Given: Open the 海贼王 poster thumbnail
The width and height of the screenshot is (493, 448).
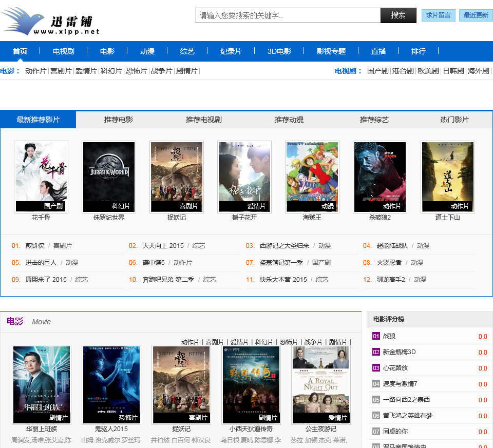Looking at the screenshot, I should click(x=312, y=177).
